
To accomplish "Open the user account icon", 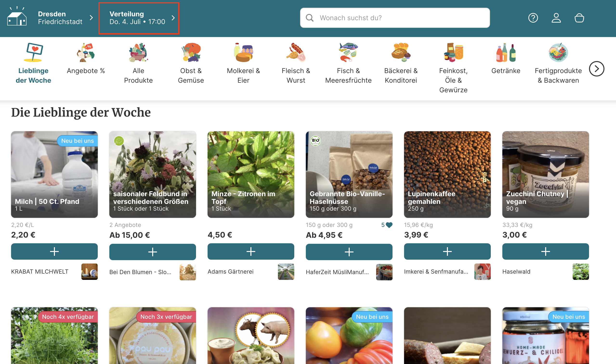I will coord(556,18).
